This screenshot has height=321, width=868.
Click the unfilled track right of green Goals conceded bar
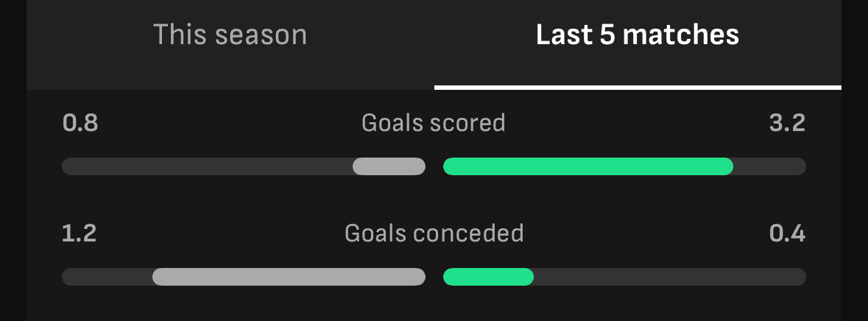pos(670,277)
